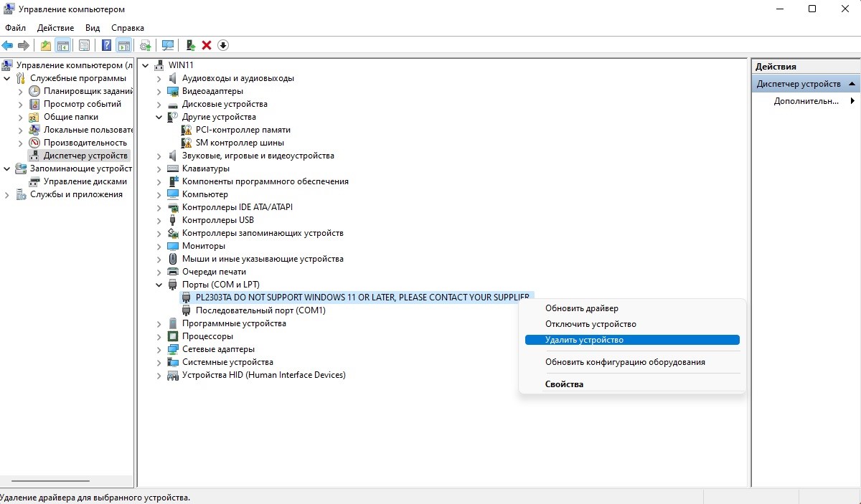Select Удалить устройство in context menu

pyautogui.click(x=584, y=340)
